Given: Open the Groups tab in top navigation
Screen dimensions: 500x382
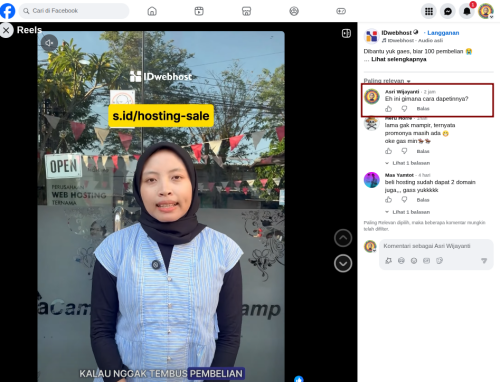Looking at the screenshot, I should pyautogui.click(x=294, y=11).
